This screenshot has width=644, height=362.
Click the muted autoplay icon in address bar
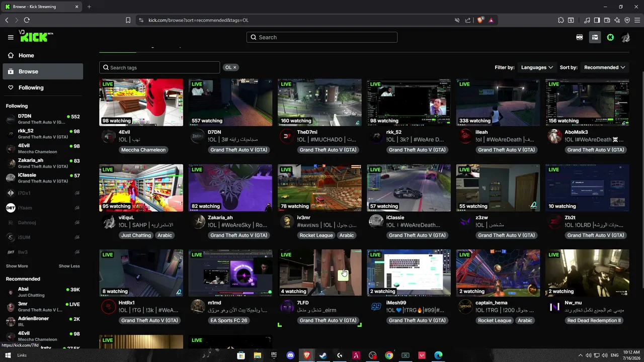[x=457, y=20]
